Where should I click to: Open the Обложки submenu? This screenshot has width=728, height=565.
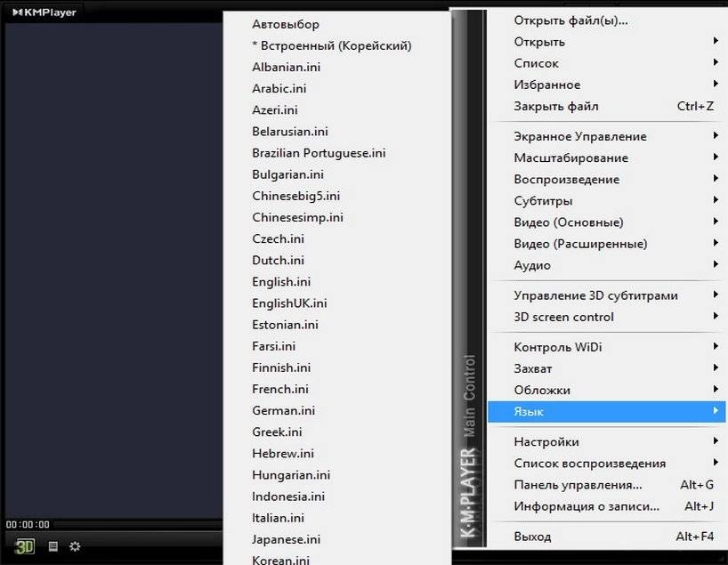pyautogui.click(x=606, y=390)
